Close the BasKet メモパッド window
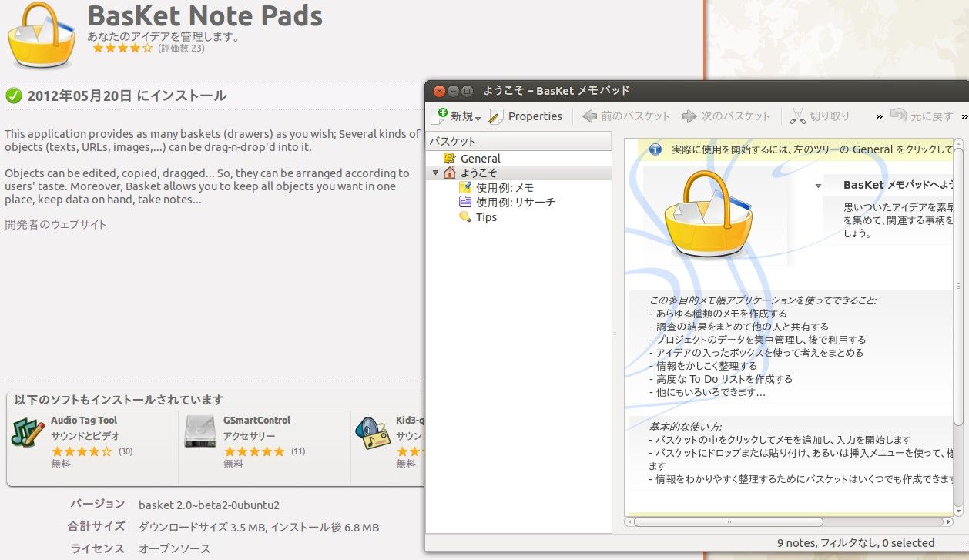969x560 pixels. point(439,91)
